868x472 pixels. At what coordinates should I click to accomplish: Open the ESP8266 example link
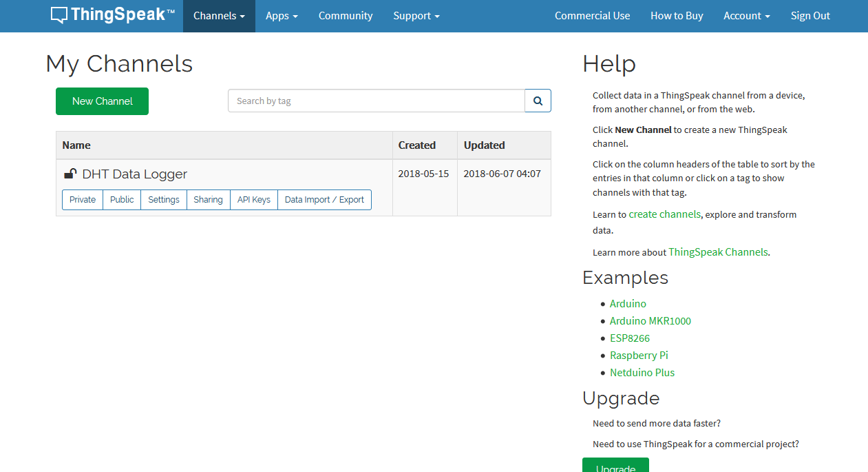(630, 338)
